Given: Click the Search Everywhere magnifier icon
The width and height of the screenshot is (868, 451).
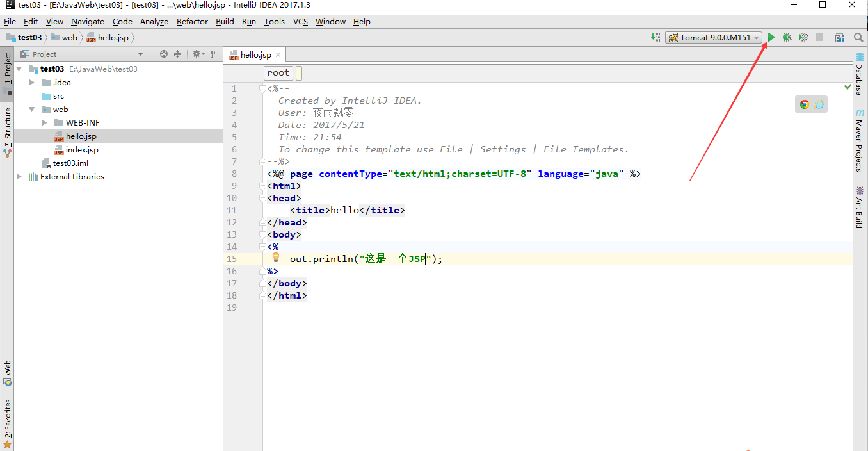Looking at the screenshot, I should [858, 38].
